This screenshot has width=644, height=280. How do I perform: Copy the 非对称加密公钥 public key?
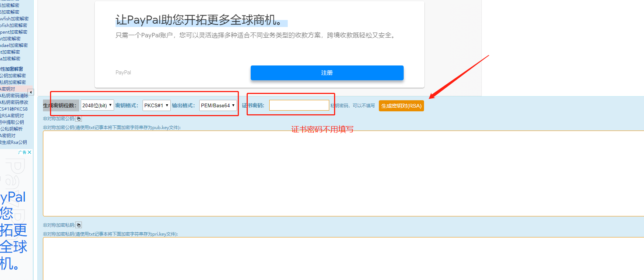click(x=79, y=119)
